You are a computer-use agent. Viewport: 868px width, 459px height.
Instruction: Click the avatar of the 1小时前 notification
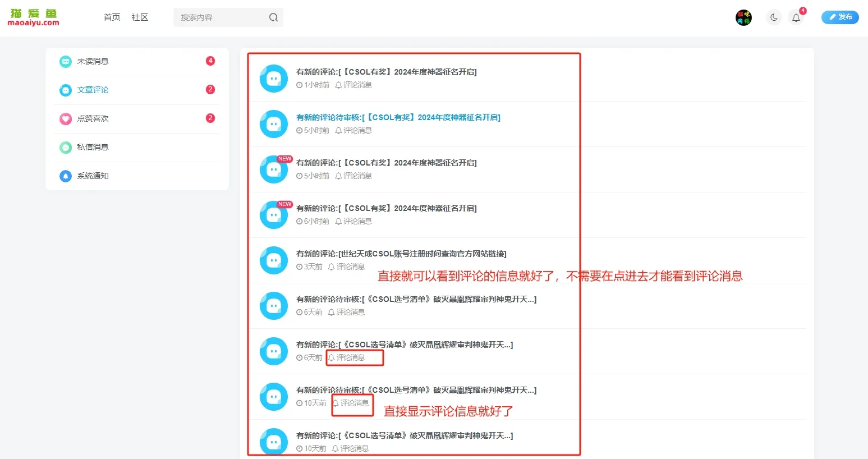(x=274, y=79)
